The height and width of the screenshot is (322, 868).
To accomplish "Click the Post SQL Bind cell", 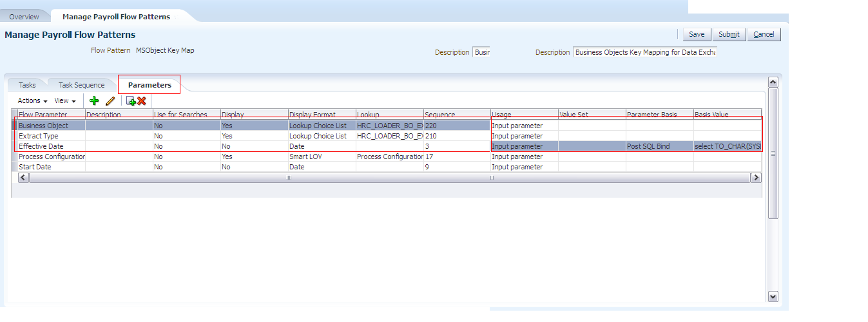I will pyautogui.click(x=660, y=146).
